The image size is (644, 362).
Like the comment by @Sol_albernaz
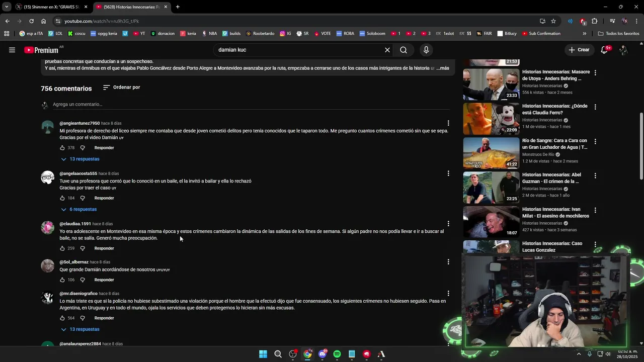click(62, 280)
